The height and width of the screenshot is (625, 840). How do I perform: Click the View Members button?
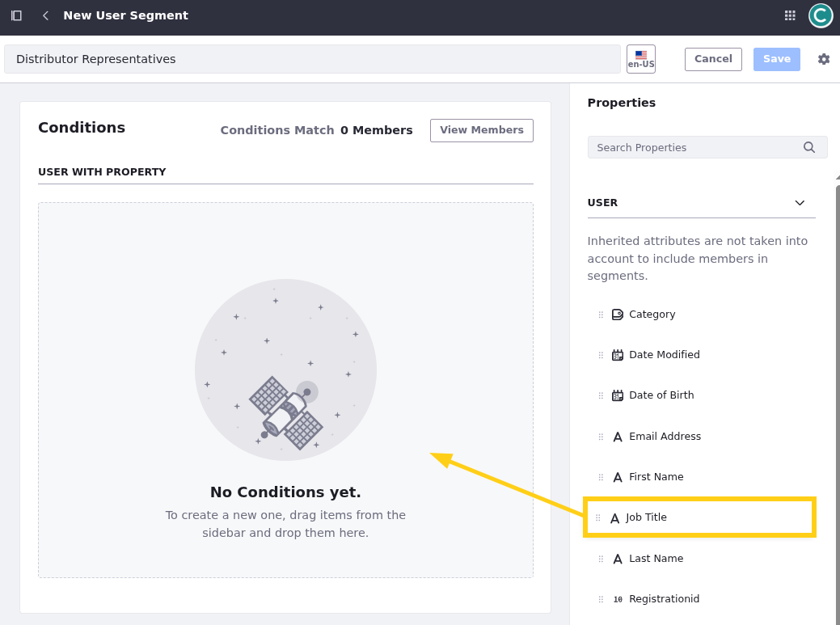coord(481,130)
